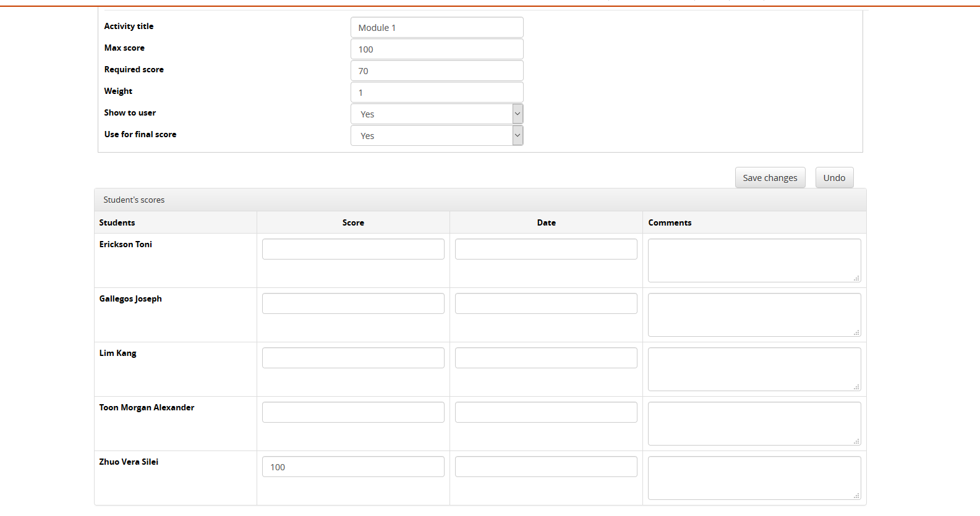Open the Use for final score dropdown
Viewport: 980px width, 516px height.
[437, 135]
